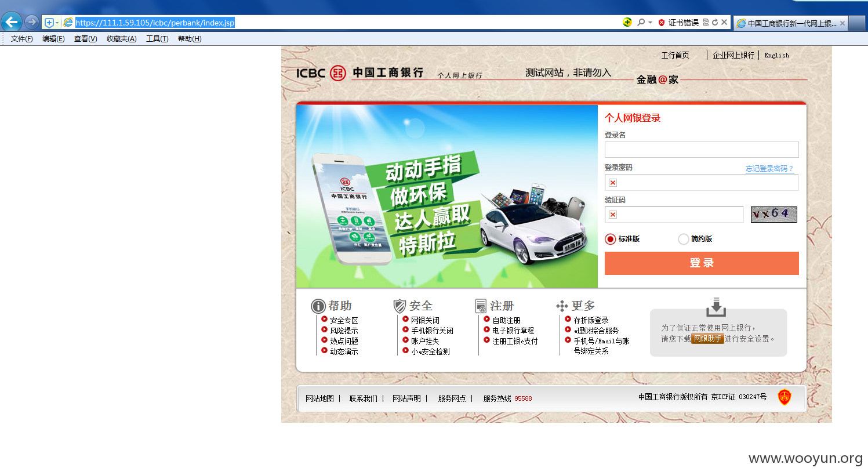
Task: Open the 网银关闭 link
Action: point(425,320)
